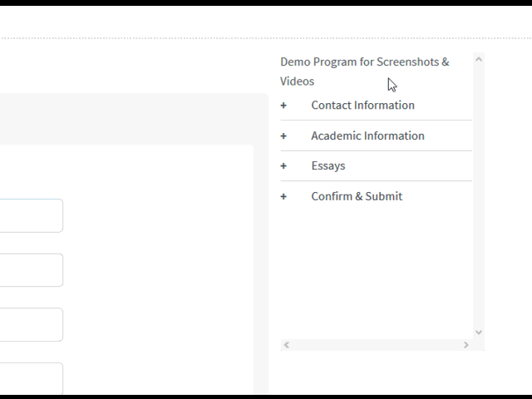Go to Confirm & Submit section
Viewport: 532px width, 399px height.
(357, 196)
